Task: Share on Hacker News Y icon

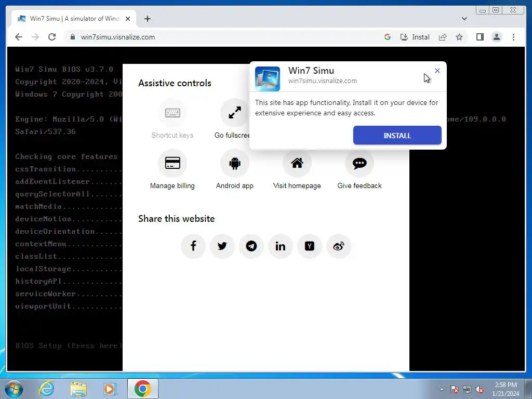Action: [310, 246]
